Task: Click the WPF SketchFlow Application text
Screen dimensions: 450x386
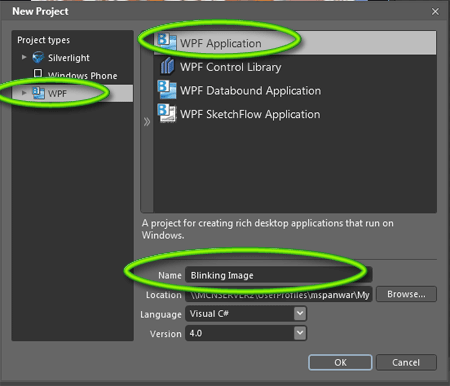Action: point(250,114)
